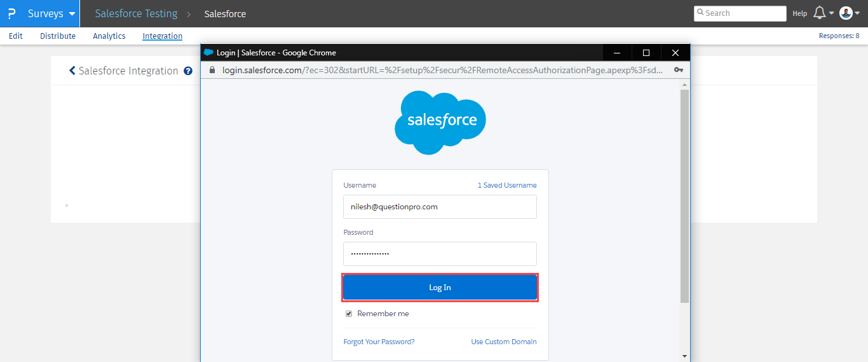The width and height of the screenshot is (868, 362).
Task: Switch to the Edit tab
Action: [16, 36]
